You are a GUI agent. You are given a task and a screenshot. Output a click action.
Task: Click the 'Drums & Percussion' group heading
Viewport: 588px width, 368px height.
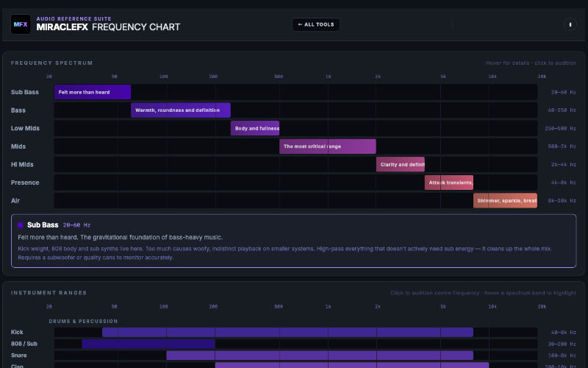[83, 321]
